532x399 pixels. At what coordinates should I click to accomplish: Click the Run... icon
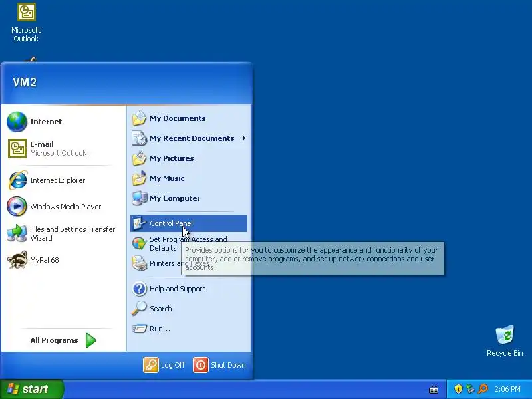coord(139,329)
